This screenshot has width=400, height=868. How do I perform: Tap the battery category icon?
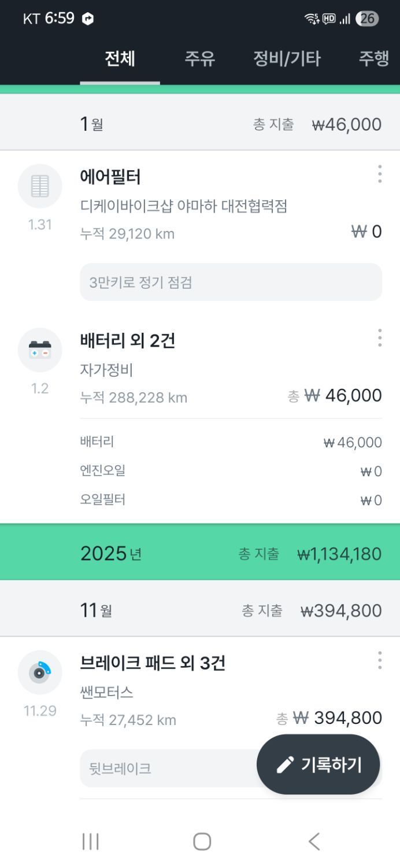(x=40, y=350)
